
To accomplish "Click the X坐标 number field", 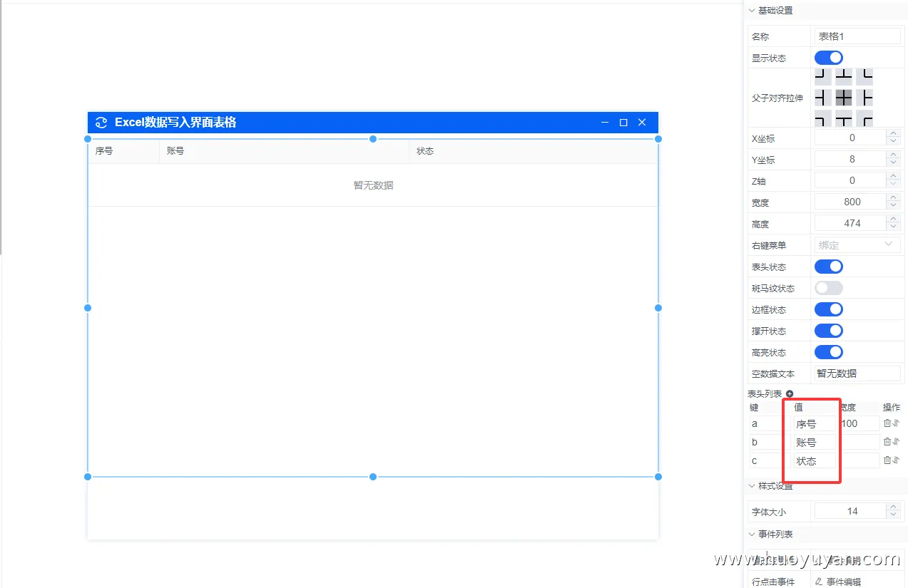I will [x=852, y=138].
